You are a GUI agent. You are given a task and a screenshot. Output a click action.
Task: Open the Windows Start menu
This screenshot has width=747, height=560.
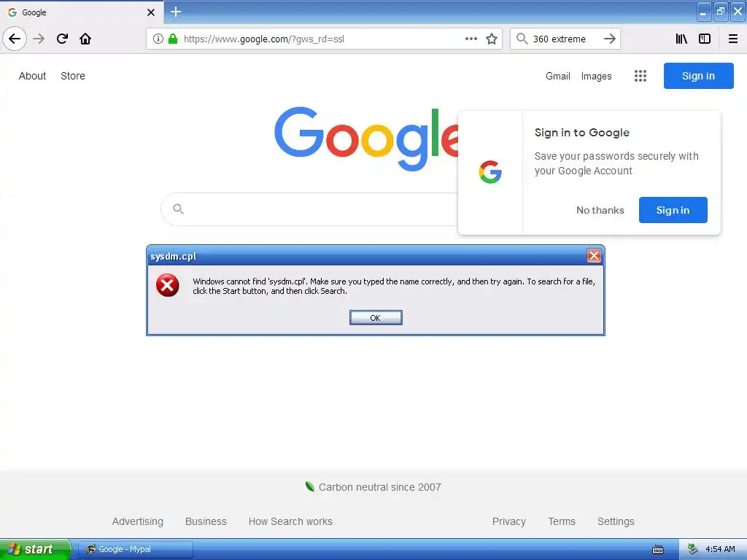pos(35,549)
